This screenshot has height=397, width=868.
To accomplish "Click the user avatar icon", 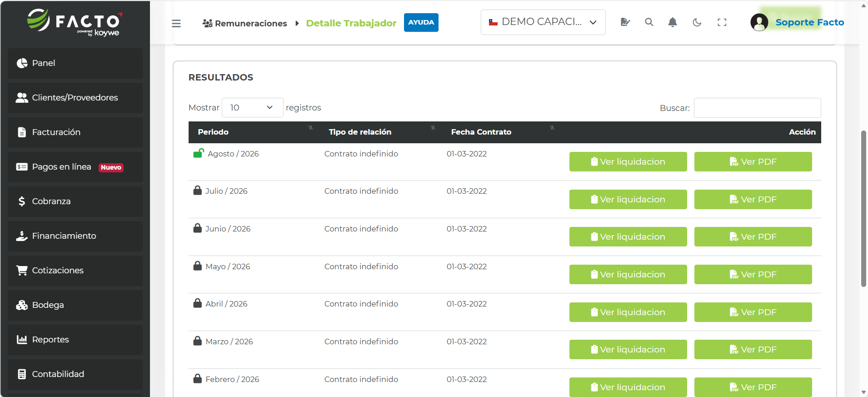I will (x=759, y=22).
